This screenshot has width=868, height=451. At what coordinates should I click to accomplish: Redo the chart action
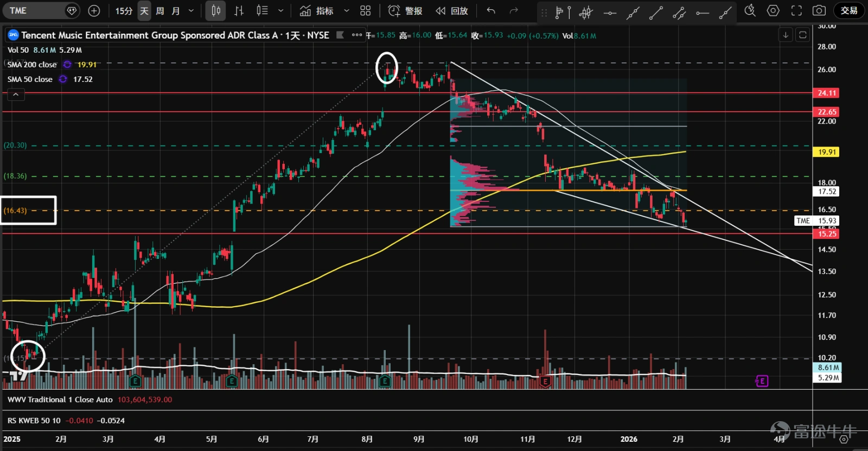click(514, 10)
